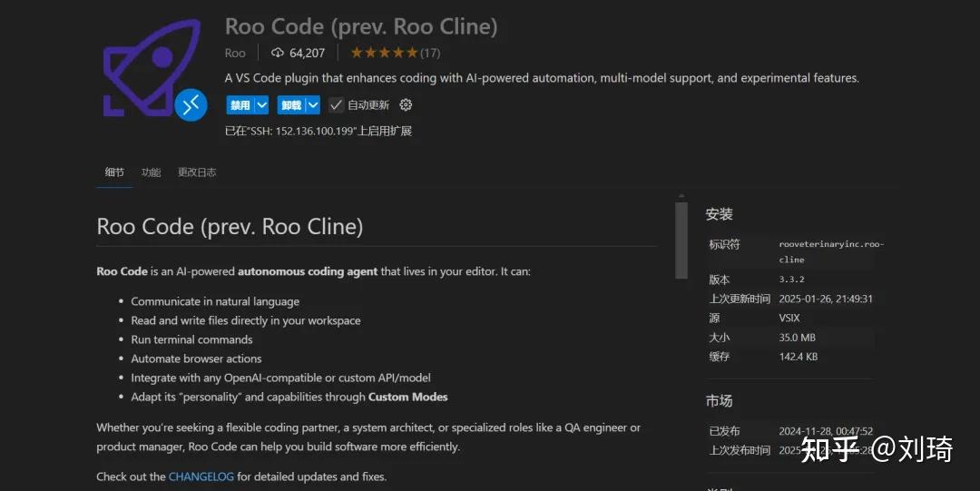Click the version 3.3.2 value
This screenshot has width=980, height=491.
791,280
